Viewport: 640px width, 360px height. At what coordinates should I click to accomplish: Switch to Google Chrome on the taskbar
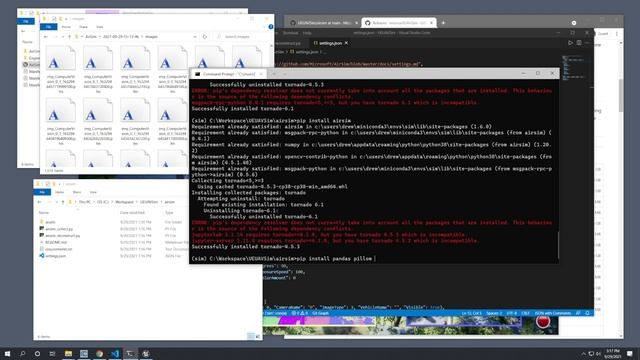pos(99,353)
